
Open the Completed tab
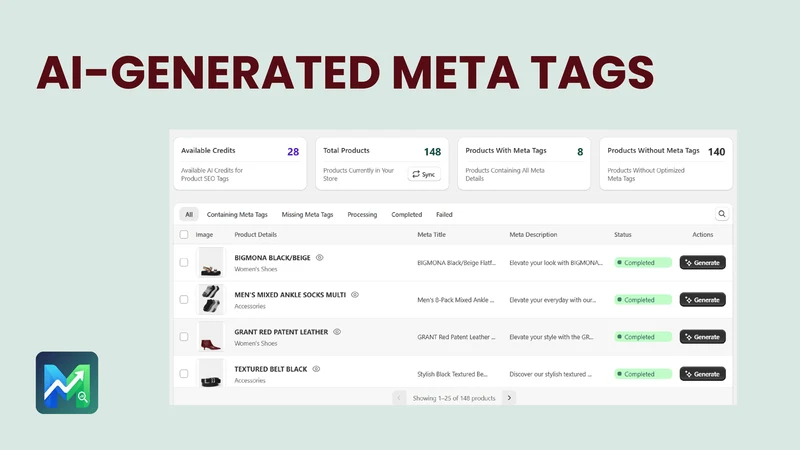tap(407, 214)
